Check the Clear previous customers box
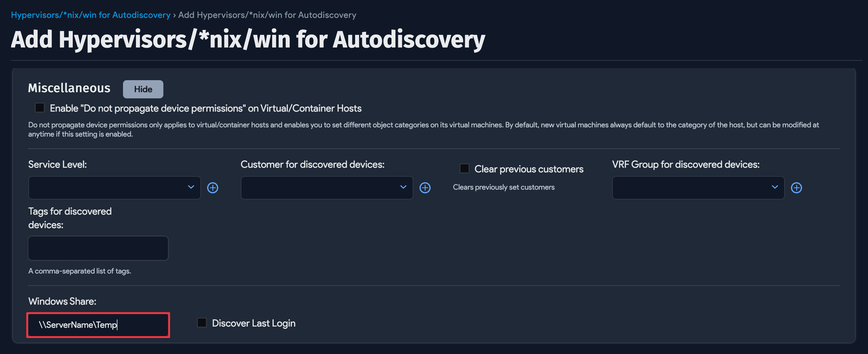 464,168
